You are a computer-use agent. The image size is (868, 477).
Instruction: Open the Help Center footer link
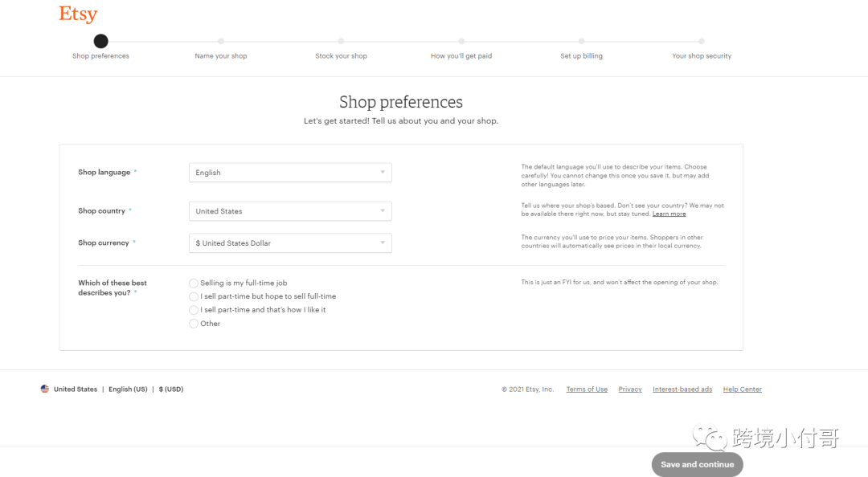743,389
